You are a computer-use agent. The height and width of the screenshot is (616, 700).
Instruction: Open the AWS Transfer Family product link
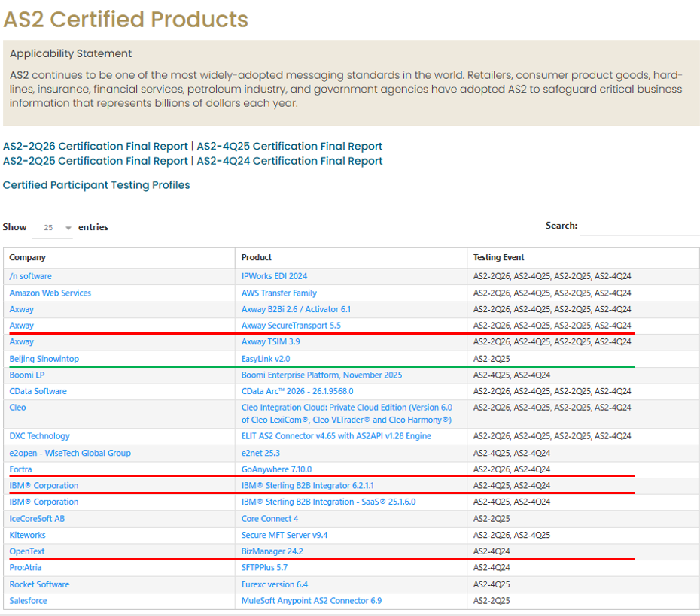(x=279, y=293)
